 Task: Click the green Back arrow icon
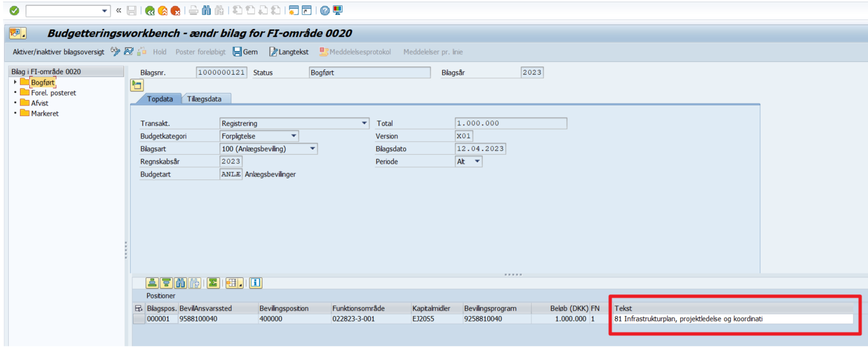pos(149,11)
